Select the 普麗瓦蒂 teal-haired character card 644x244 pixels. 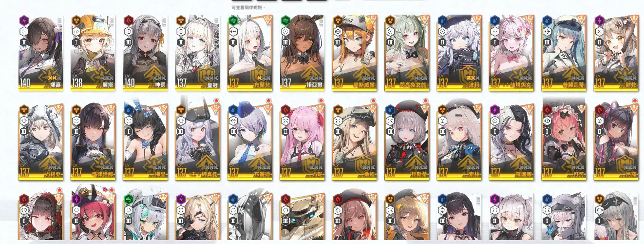pyautogui.click(x=564, y=52)
